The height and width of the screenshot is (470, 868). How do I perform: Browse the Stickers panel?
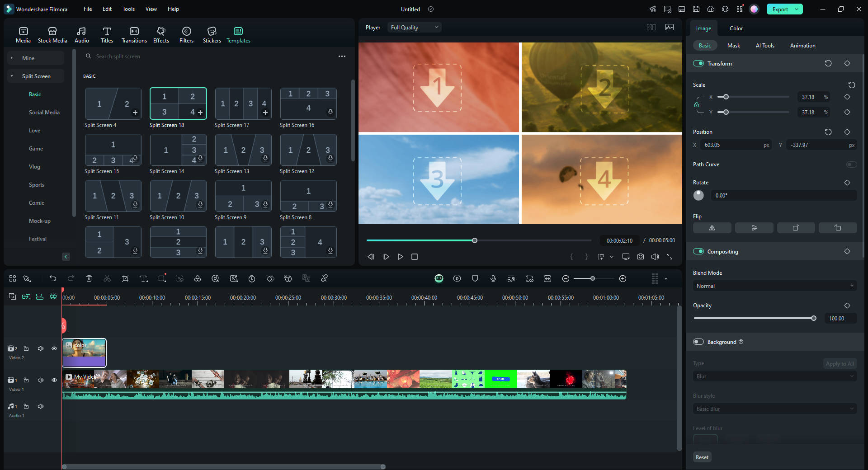tap(212, 34)
